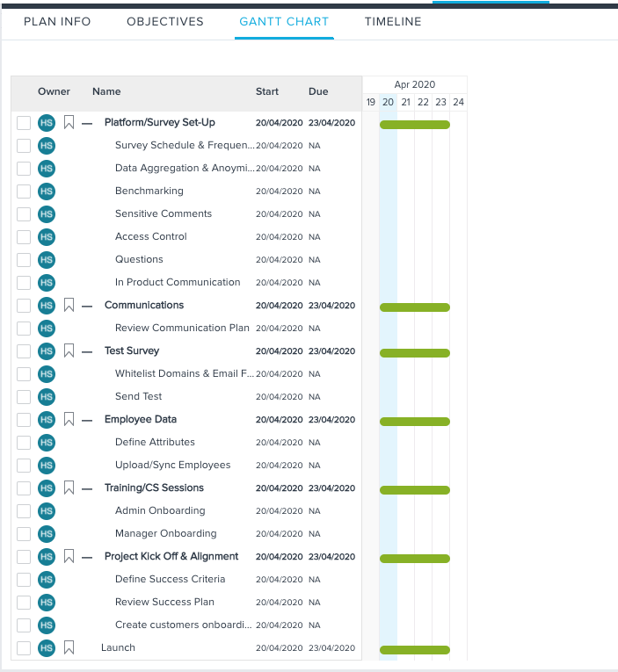Image resolution: width=618 pixels, height=672 pixels.
Task: Click day 20 in the Apr 2020 header
Action: (x=389, y=102)
